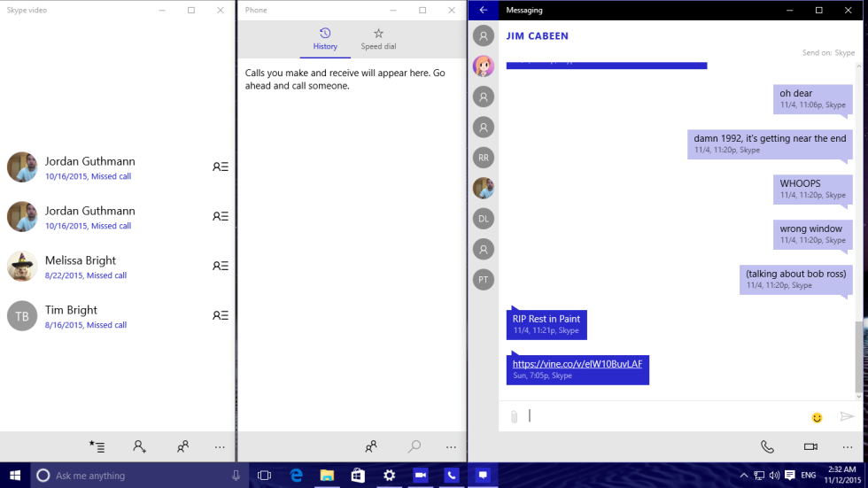This screenshot has width=868, height=488.
Task: Open contacts icon in Phone window toolbar
Action: pyautogui.click(x=371, y=446)
